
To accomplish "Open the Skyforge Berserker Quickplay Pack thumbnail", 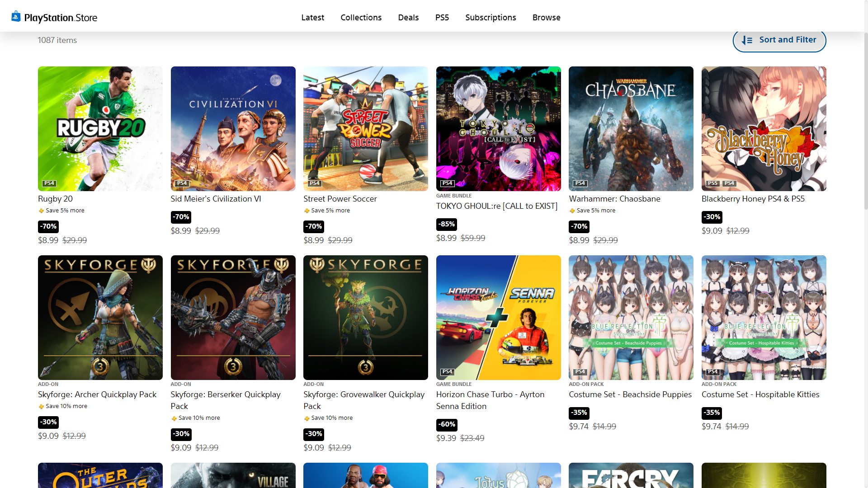I will point(233,317).
